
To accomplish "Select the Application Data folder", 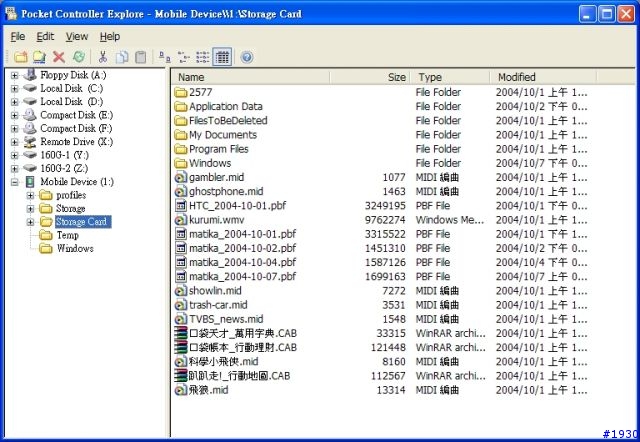I will pos(226,107).
